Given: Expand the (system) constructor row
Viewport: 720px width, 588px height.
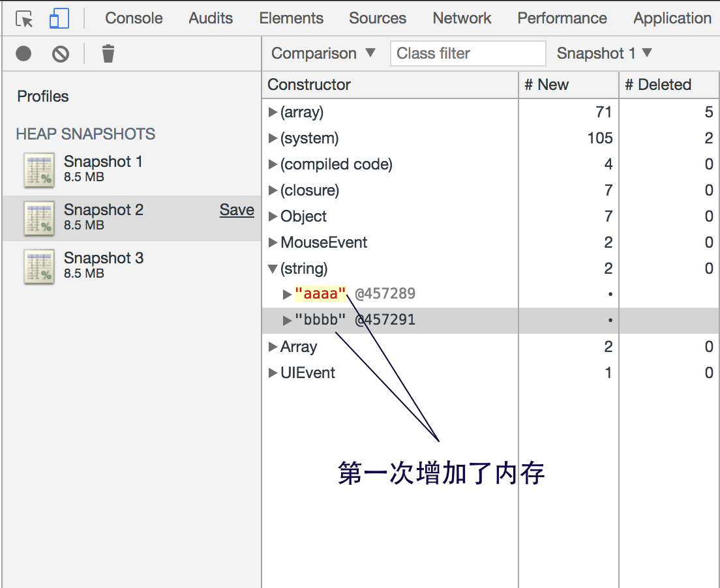Looking at the screenshot, I should [273, 138].
